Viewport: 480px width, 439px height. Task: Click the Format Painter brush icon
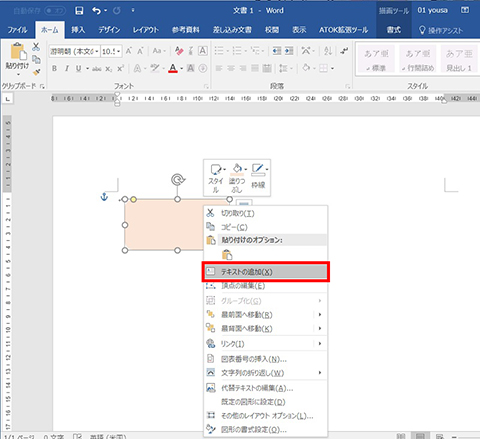pos(36,72)
